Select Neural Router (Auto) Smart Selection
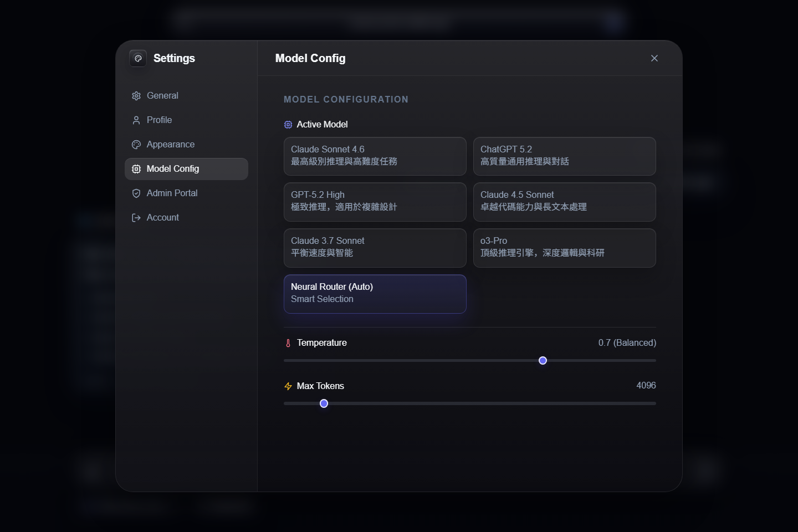This screenshot has width=798, height=532. [375, 294]
